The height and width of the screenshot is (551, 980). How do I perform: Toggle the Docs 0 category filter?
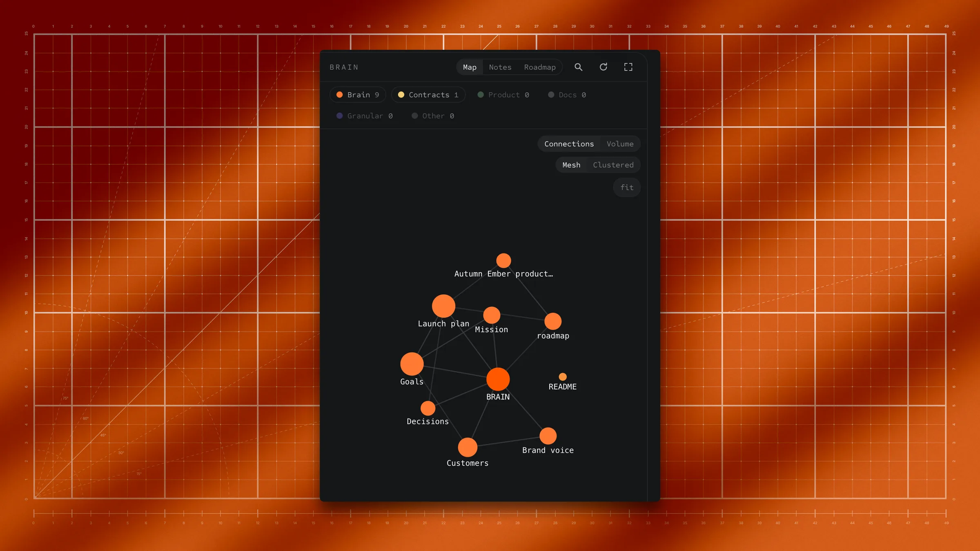click(x=567, y=95)
